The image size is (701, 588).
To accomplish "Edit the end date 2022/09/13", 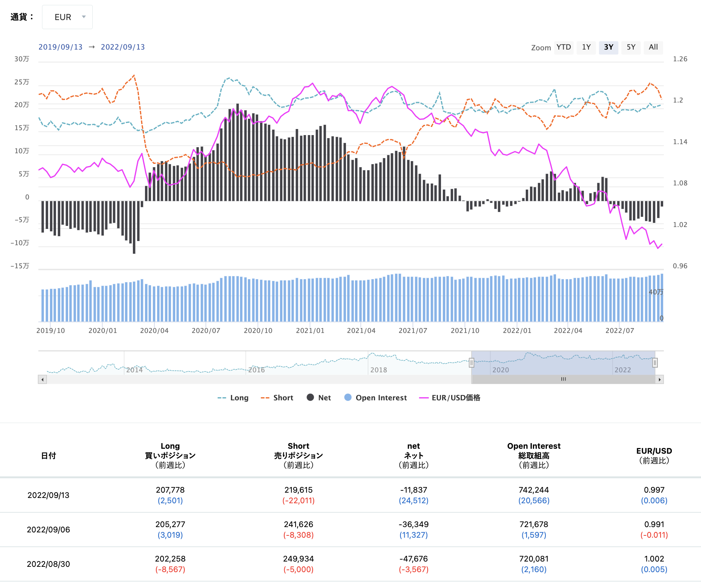I will 123,47.
